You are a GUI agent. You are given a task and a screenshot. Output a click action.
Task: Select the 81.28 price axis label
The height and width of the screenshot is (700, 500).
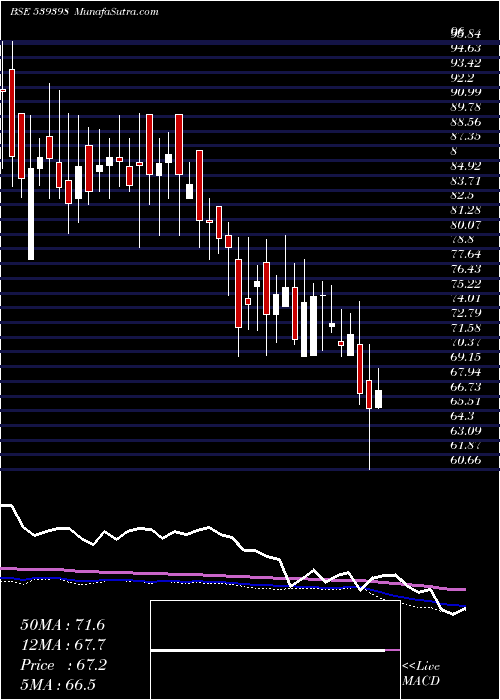tap(466, 210)
